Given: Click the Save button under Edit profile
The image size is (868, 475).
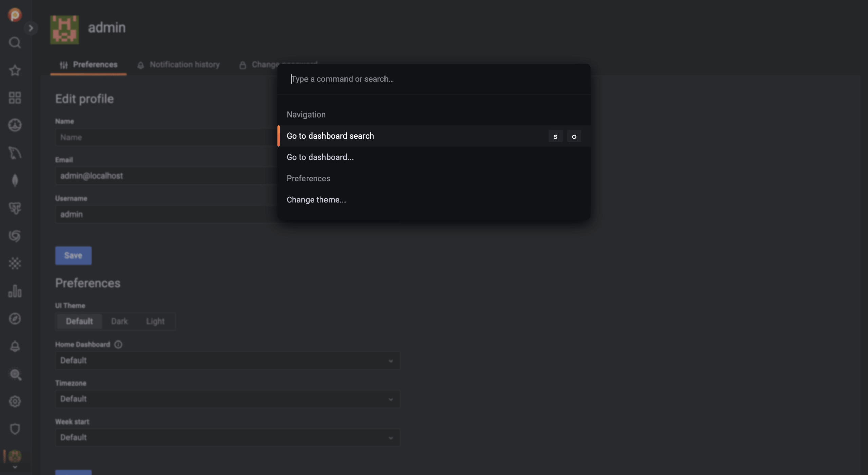Looking at the screenshot, I should 73,255.
